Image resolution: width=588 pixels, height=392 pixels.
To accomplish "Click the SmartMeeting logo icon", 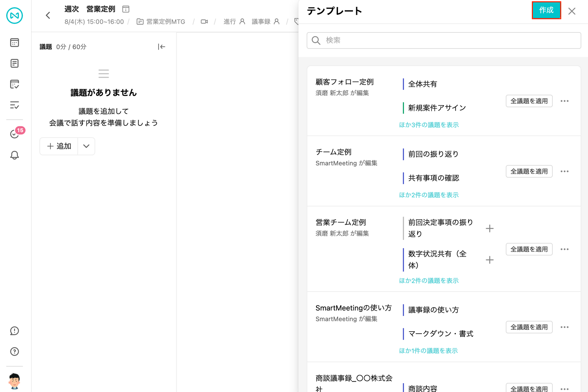I will tap(14, 15).
